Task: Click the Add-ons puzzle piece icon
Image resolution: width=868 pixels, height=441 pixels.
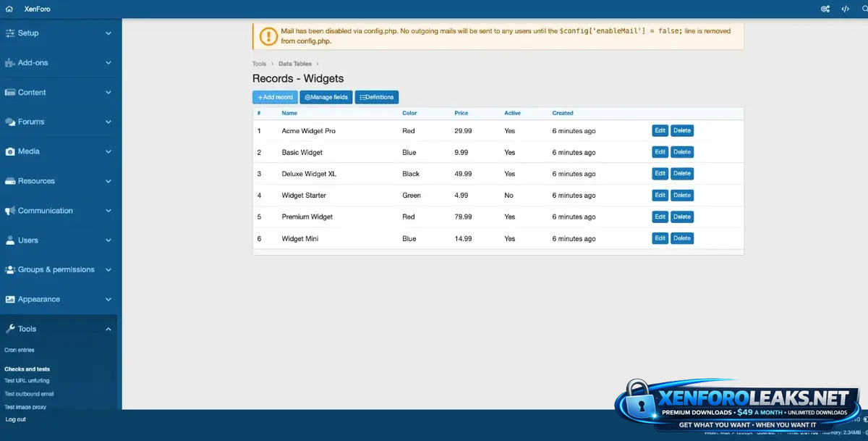Action: coord(10,63)
